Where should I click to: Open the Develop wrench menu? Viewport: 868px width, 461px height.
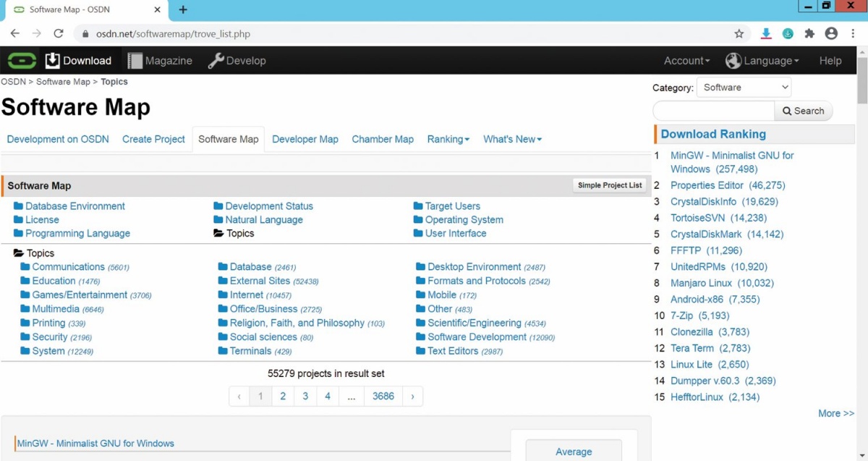[237, 61]
